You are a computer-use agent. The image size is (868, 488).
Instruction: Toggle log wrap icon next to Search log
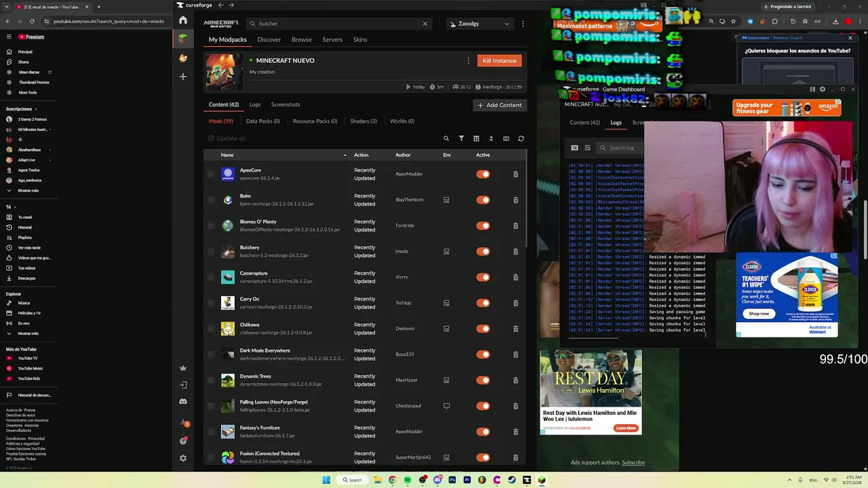click(x=587, y=148)
